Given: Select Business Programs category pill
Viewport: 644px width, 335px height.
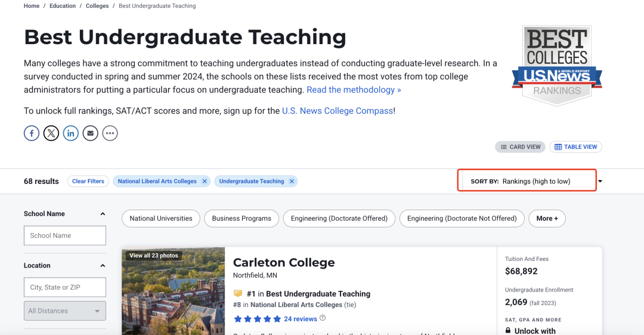Looking at the screenshot, I should (x=241, y=219).
